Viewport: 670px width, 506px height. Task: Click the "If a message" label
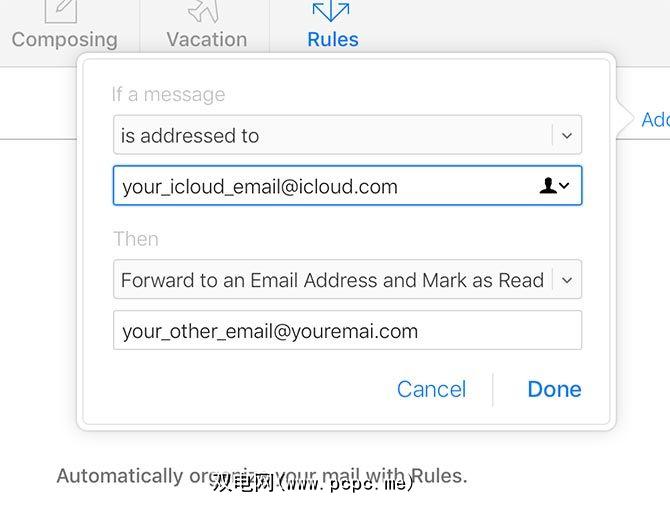point(168,95)
